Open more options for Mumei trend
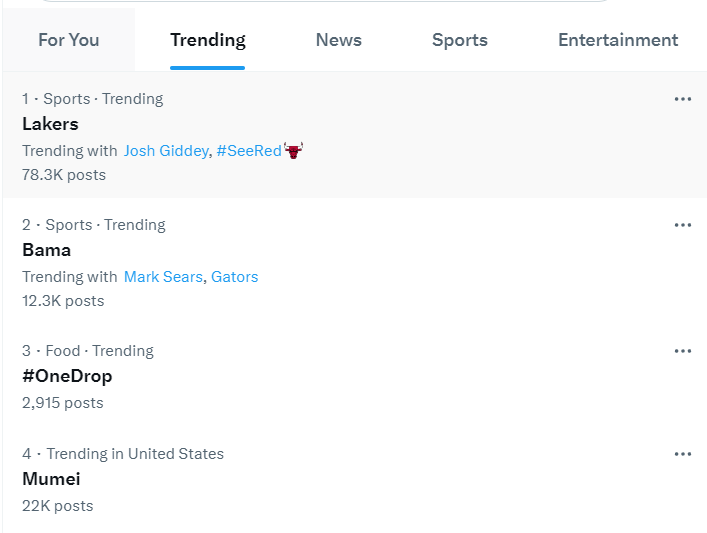 (x=683, y=454)
